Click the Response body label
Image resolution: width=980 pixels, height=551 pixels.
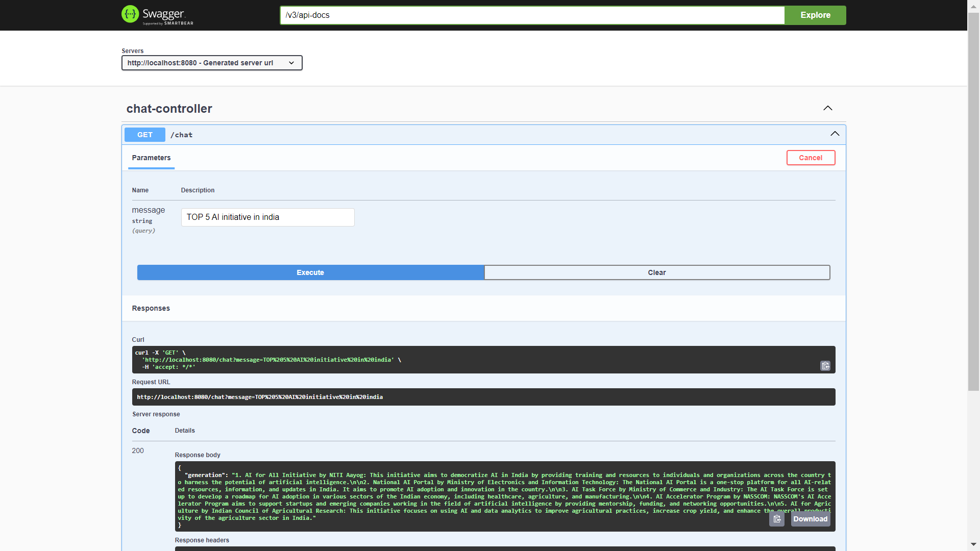198,455
